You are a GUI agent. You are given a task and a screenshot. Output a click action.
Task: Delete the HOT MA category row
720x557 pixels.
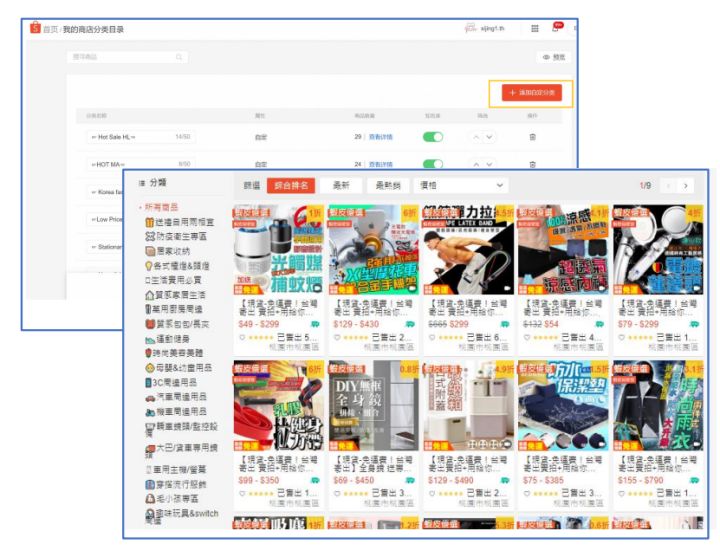pyautogui.click(x=533, y=164)
